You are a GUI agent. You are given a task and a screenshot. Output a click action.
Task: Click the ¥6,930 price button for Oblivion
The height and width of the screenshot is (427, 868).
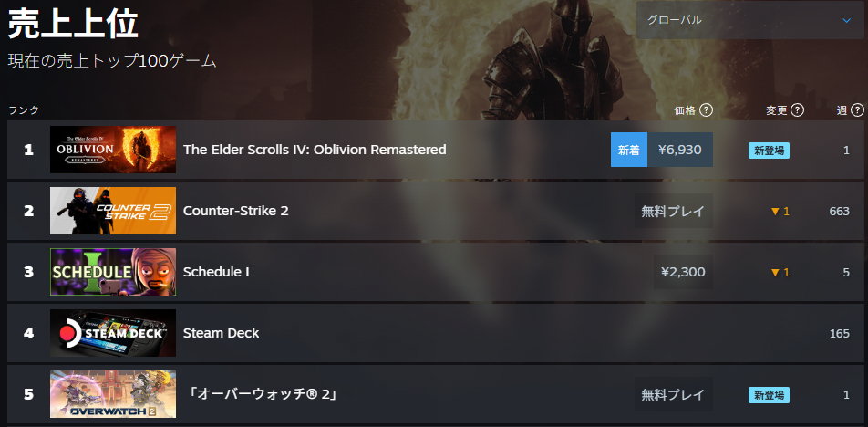(679, 150)
